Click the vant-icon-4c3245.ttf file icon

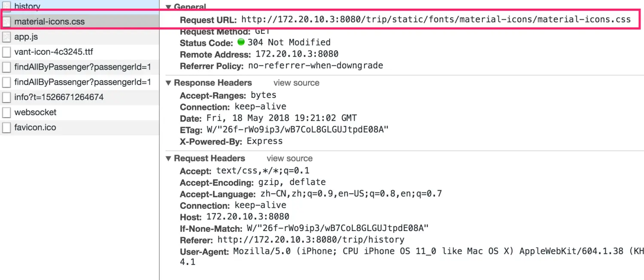[x=6, y=52]
